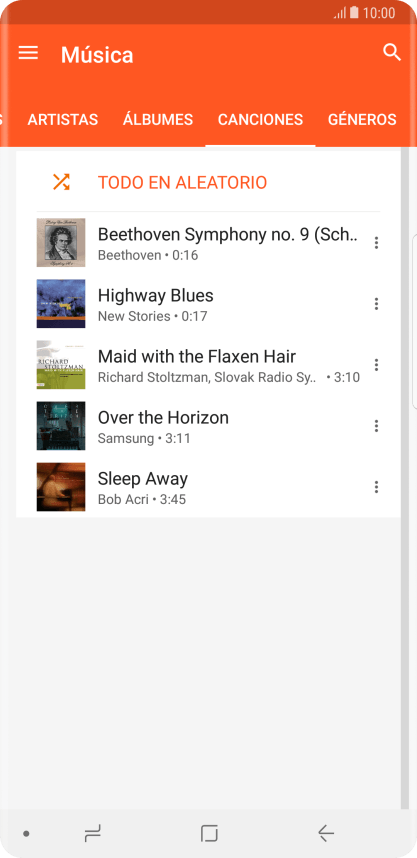This screenshot has height=858, width=417.
Task: Switch to the ÁLBUMES tab
Action: click(158, 119)
